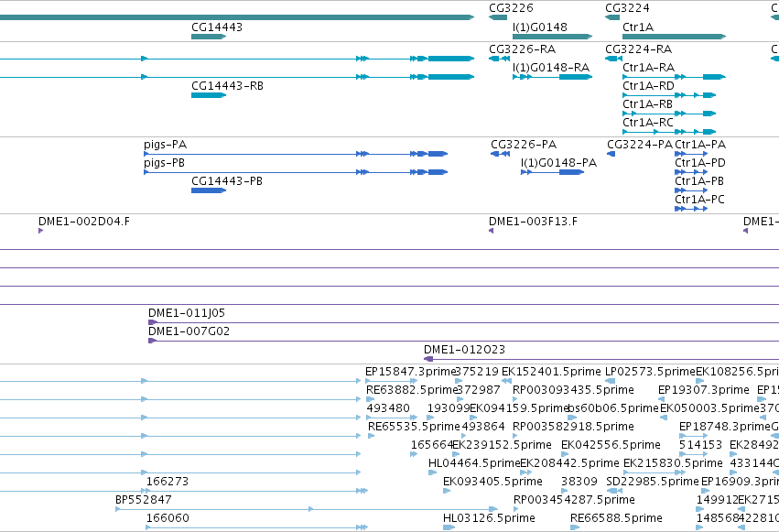Viewport: 779px width, 532px height.
Task: Click the Ctr1A-PD protein label
Action: point(700,163)
